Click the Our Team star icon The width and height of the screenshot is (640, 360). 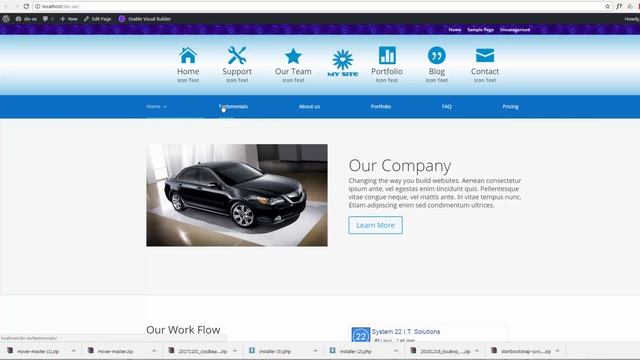click(x=293, y=56)
